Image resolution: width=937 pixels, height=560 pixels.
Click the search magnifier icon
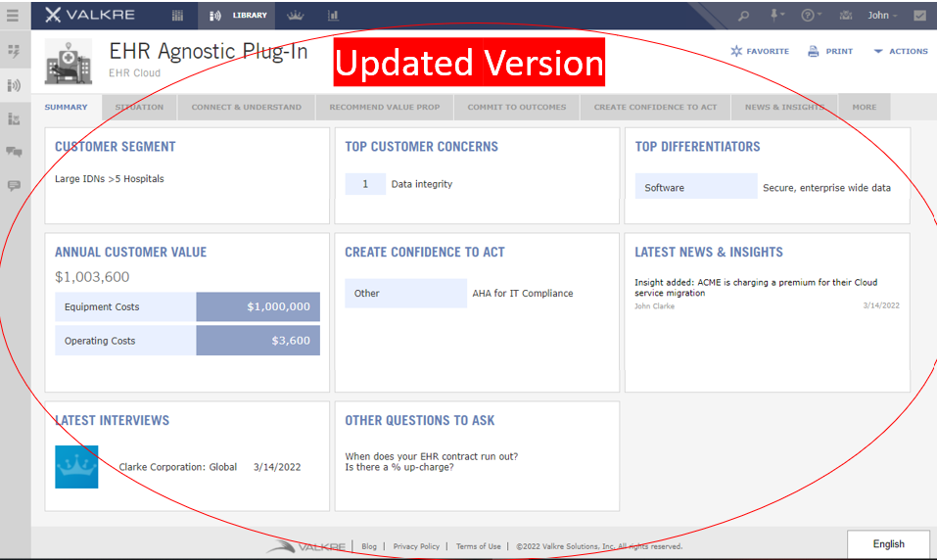click(x=743, y=16)
